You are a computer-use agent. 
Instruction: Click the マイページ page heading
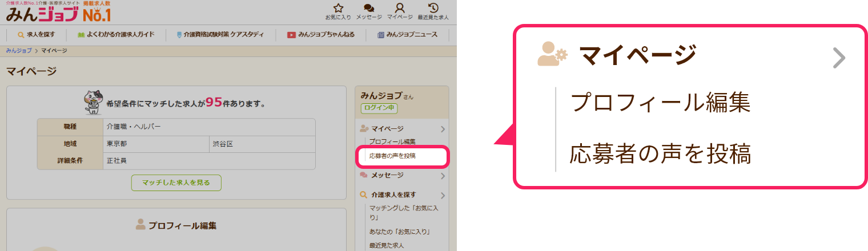coord(31,71)
